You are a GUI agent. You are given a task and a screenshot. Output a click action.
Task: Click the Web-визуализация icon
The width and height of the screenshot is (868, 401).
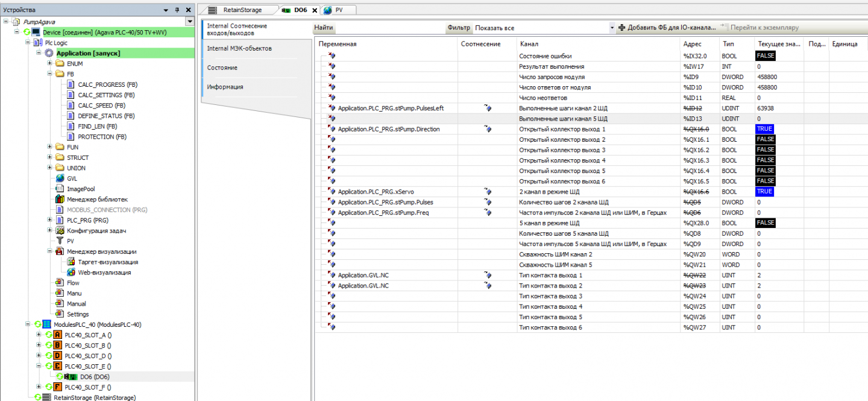(x=71, y=273)
